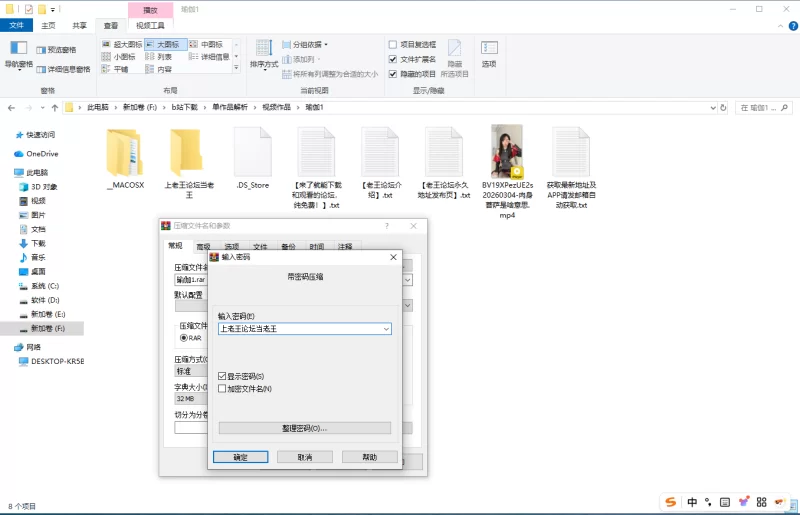
Task: Switch to 常规 tab in archive dialog
Action: 176,246
